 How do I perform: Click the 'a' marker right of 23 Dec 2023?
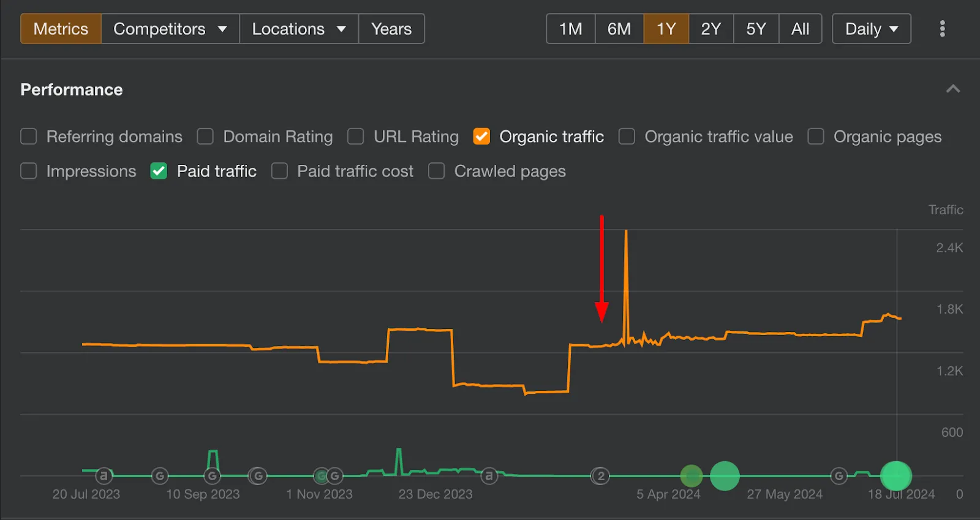[489, 475]
